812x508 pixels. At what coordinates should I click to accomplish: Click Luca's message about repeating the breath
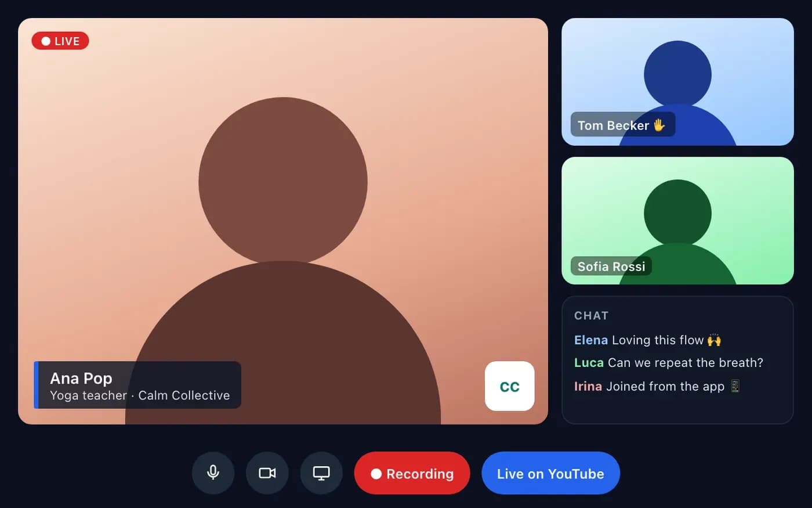(x=669, y=363)
